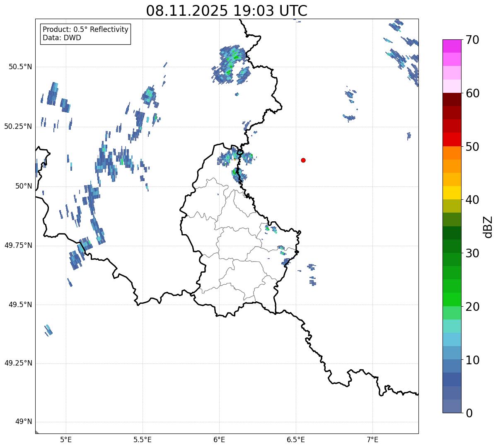
Task: Click the colorbar tick label '30'
Action: pos(472,253)
